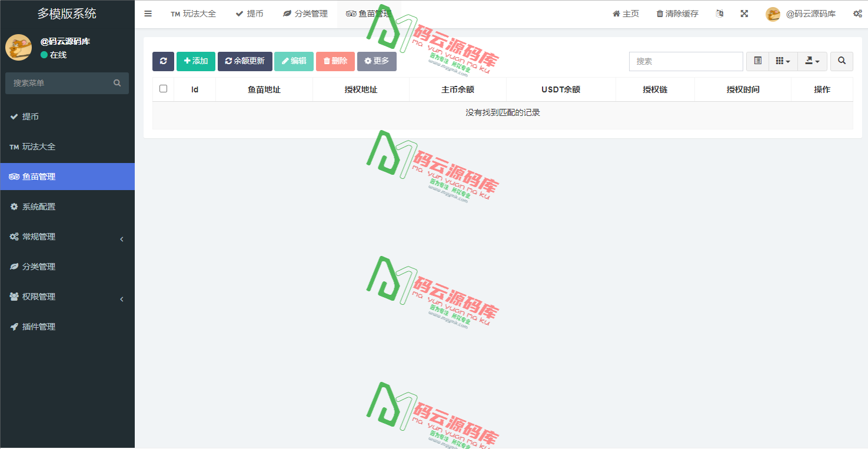This screenshot has height=449, width=868.
Task: Click the clear cache trash icon
Action: click(x=659, y=12)
